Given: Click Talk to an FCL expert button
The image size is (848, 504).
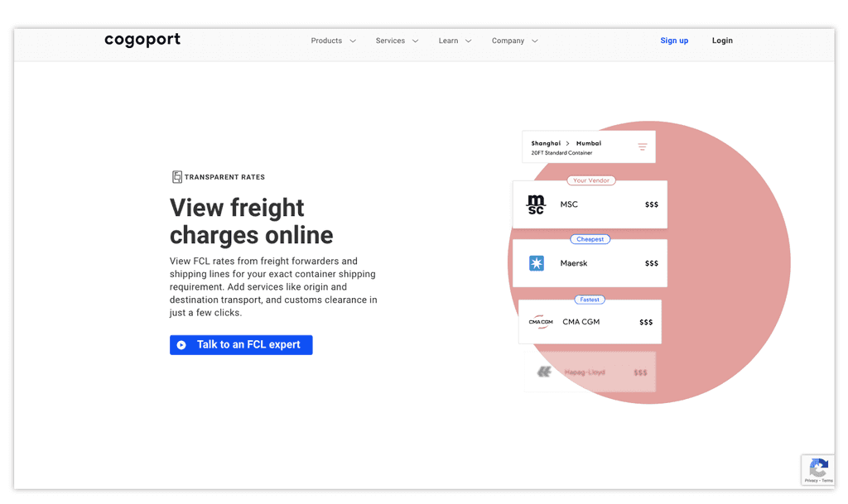Looking at the screenshot, I should point(241,344).
